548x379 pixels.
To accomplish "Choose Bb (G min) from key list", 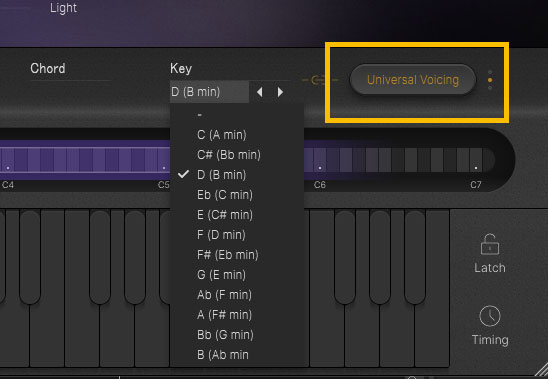I will pos(237,335).
